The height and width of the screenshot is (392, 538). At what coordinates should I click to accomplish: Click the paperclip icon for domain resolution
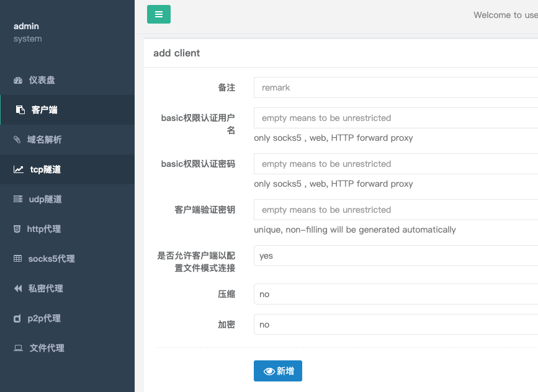17,140
